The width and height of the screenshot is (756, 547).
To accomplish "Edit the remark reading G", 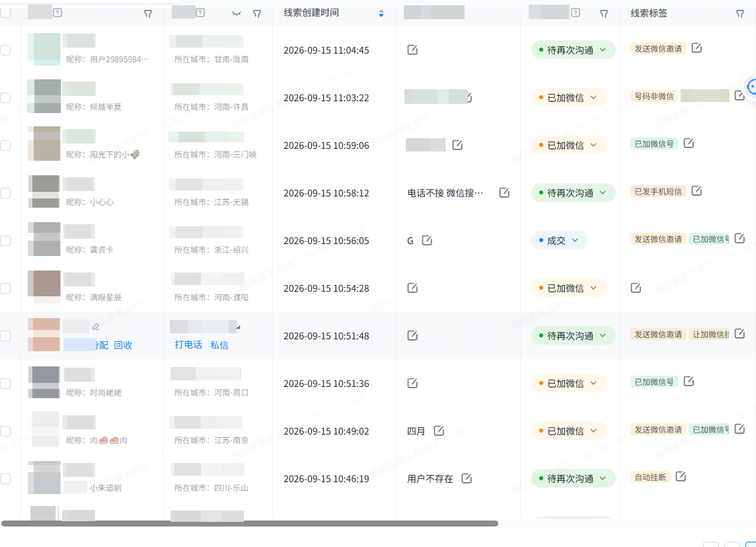I will click(x=427, y=240).
